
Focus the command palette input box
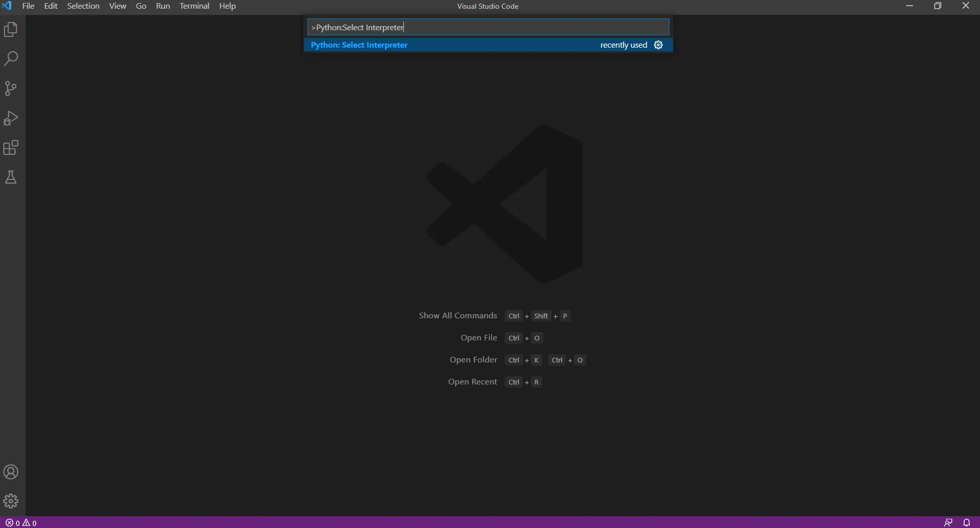[488, 27]
